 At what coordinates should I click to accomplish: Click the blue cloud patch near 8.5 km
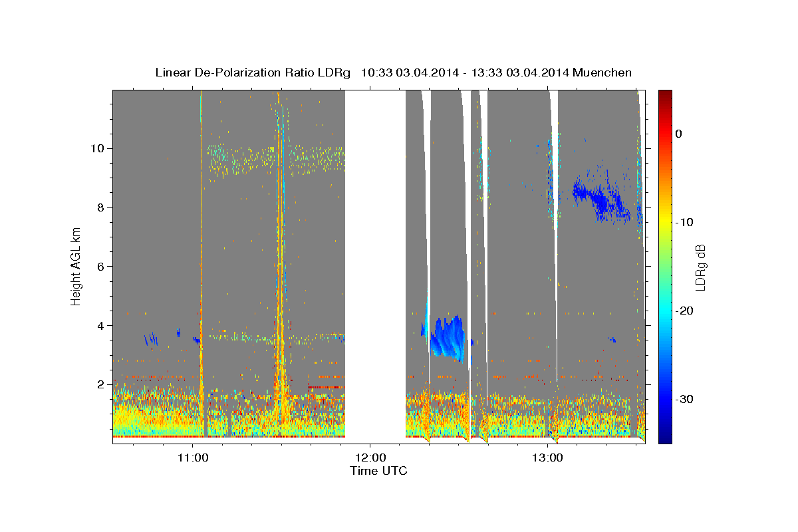tap(602, 198)
